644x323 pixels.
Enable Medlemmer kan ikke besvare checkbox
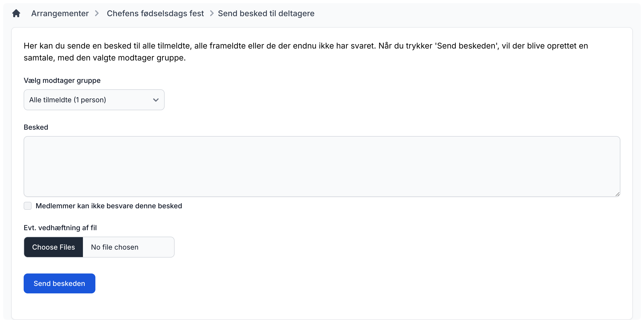point(27,206)
